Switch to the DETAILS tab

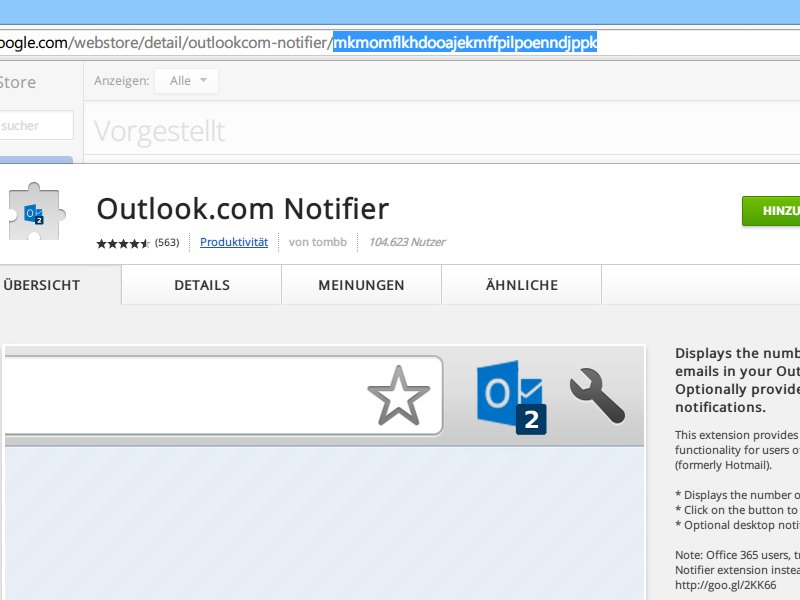coord(202,285)
